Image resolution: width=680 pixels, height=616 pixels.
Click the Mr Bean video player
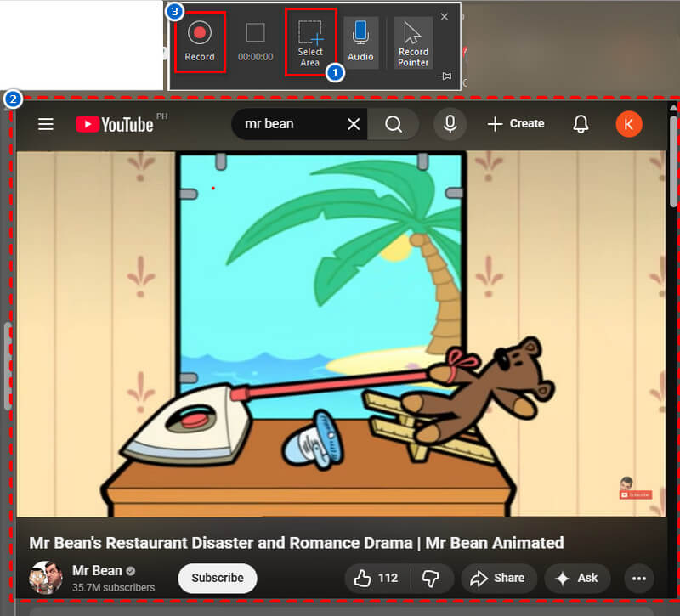click(341, 334)
